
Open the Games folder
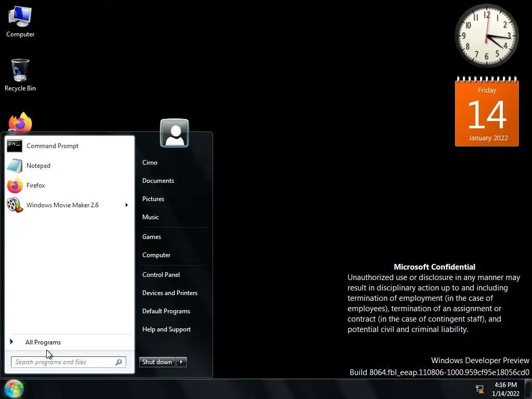point(152,237)
